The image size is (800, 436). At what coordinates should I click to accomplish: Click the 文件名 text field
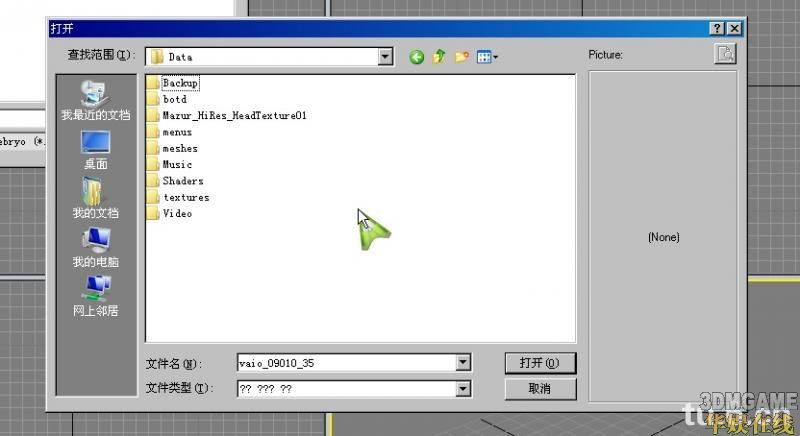345,363
